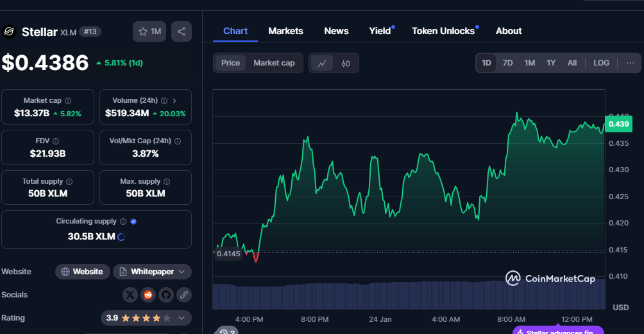
Task: Add Stellar to watchlist star button
Action: (x=149, y=31)
